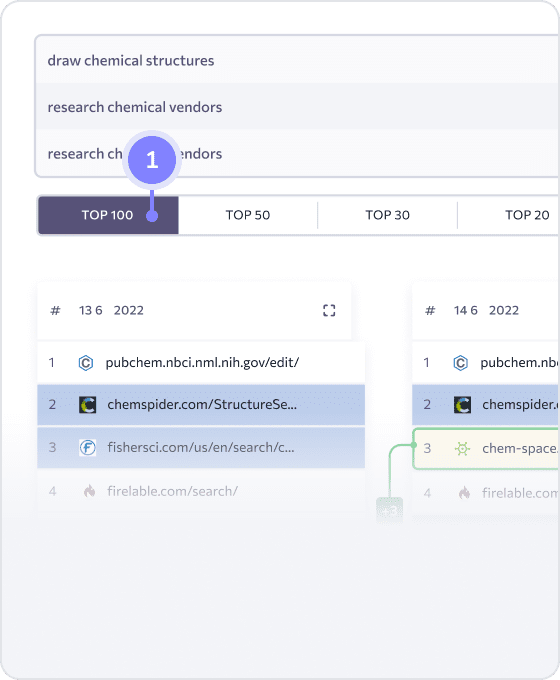Open the firelable.com/search/ result
The height and width of the screenshot is (680, 560).
(x=173, y=491)
